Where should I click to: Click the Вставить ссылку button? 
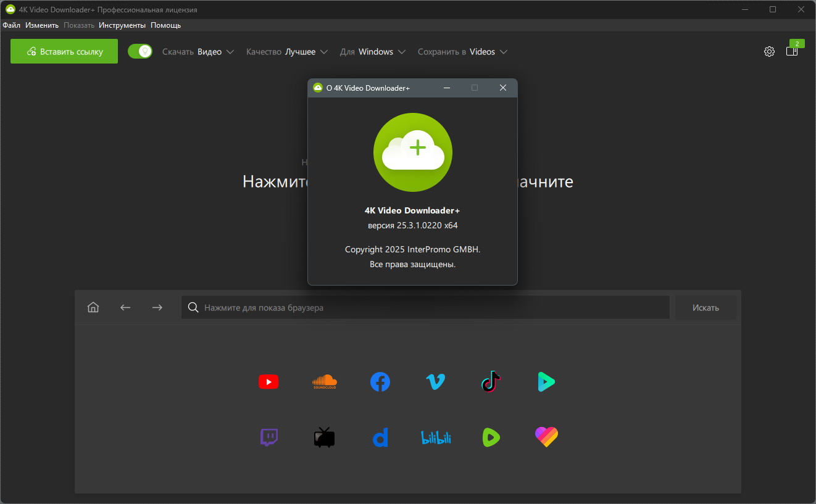pyautogui.click(x=64, y=52)
